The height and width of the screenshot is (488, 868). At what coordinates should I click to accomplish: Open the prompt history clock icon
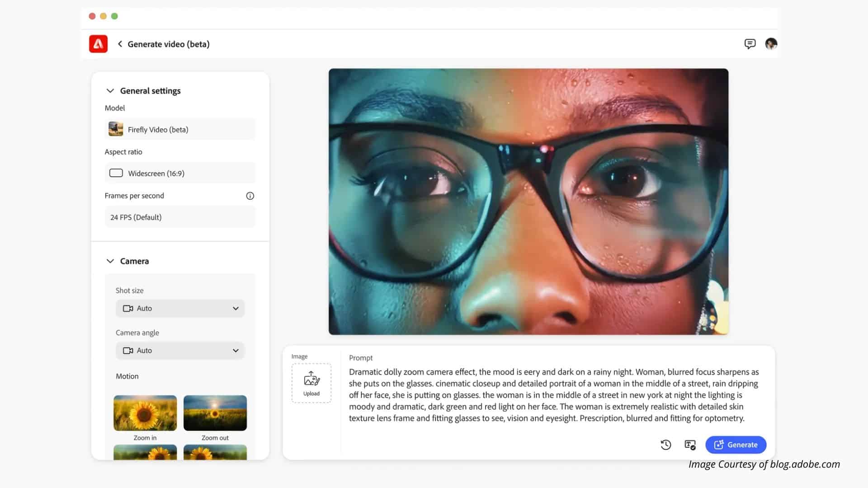pos(665,445)
